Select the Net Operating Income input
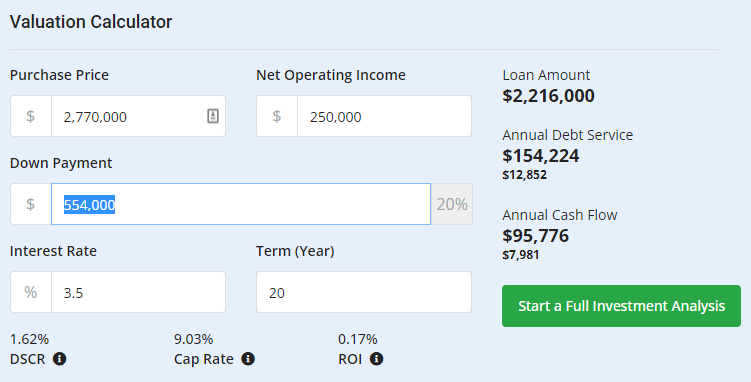 [384, 116]
